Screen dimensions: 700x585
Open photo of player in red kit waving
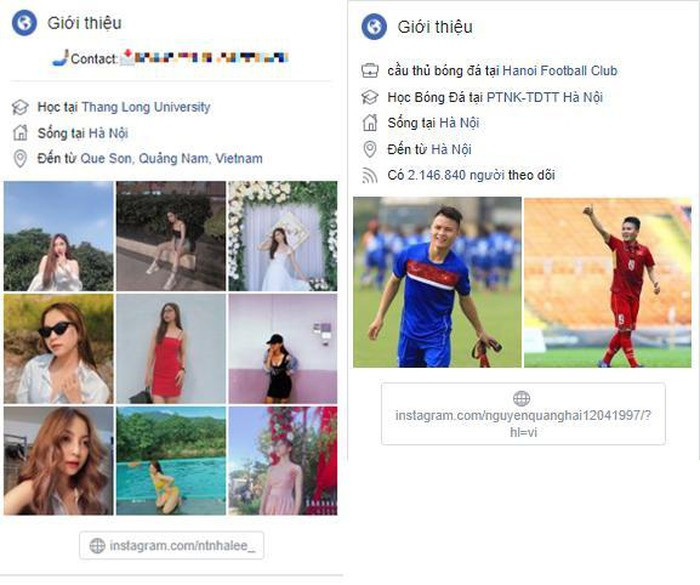(x=608, y=282)
